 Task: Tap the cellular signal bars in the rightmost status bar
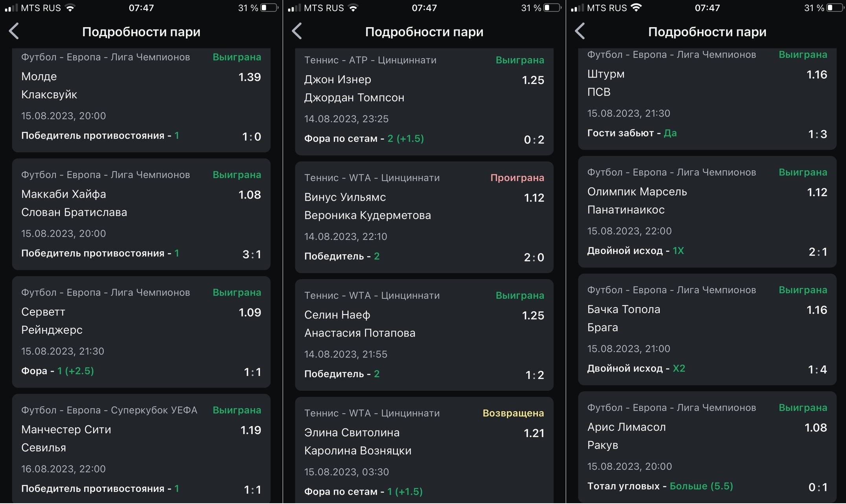click(577, 8)
